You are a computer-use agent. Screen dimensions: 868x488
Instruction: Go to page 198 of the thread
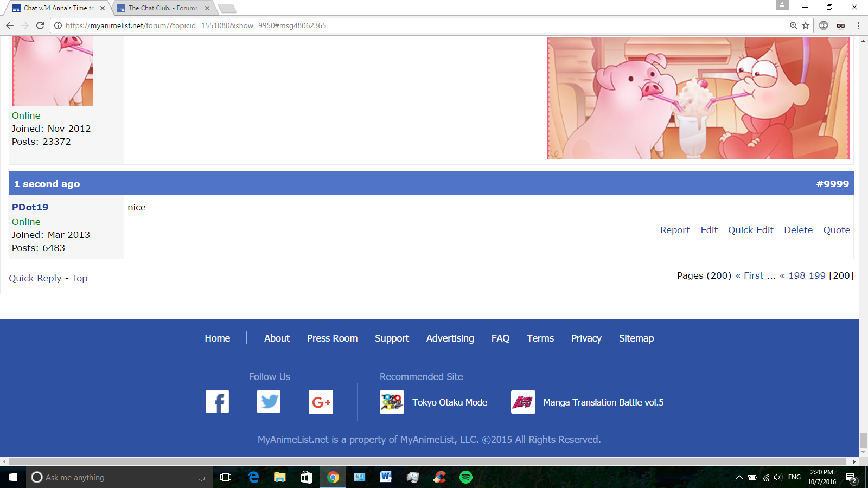pyautogui.click(x=797, y=275)
